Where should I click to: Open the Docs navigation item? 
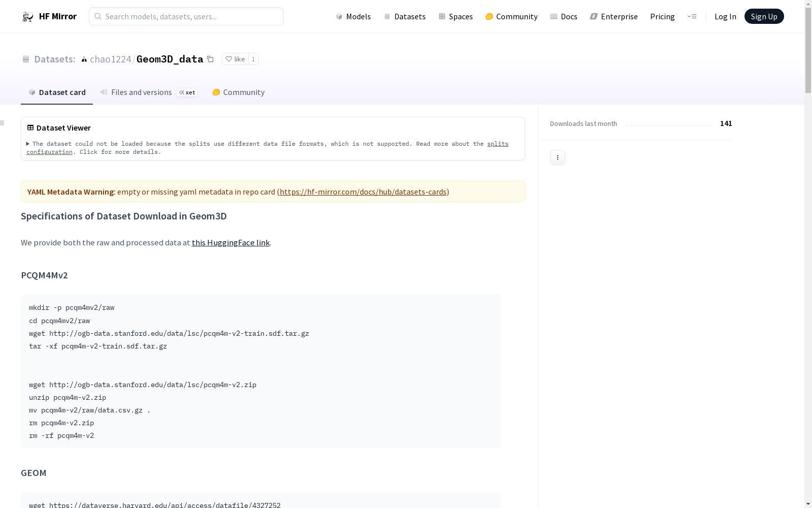click(563, 16)
